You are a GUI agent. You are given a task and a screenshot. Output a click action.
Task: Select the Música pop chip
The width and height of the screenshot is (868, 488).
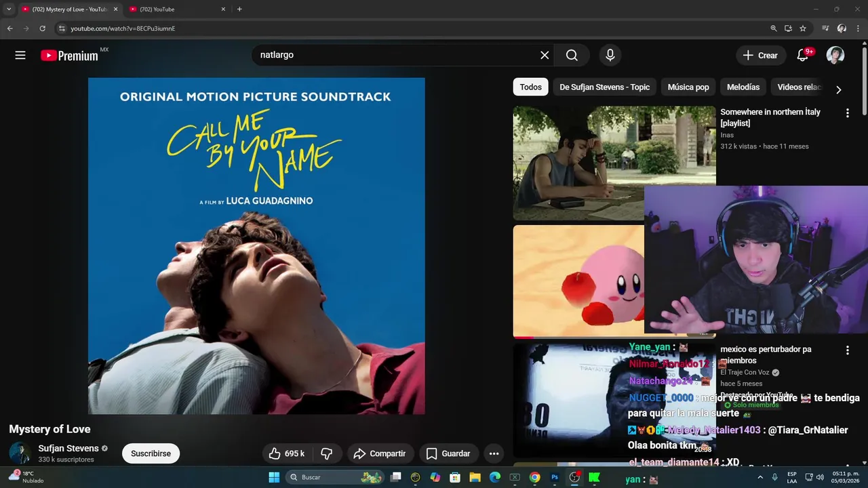tap(688, 87)
